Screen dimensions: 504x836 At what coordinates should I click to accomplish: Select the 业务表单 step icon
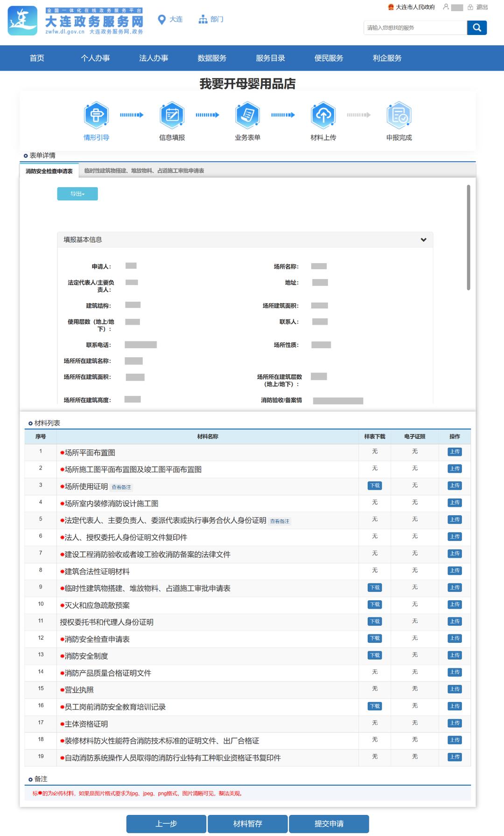click(x=248, y=115)
